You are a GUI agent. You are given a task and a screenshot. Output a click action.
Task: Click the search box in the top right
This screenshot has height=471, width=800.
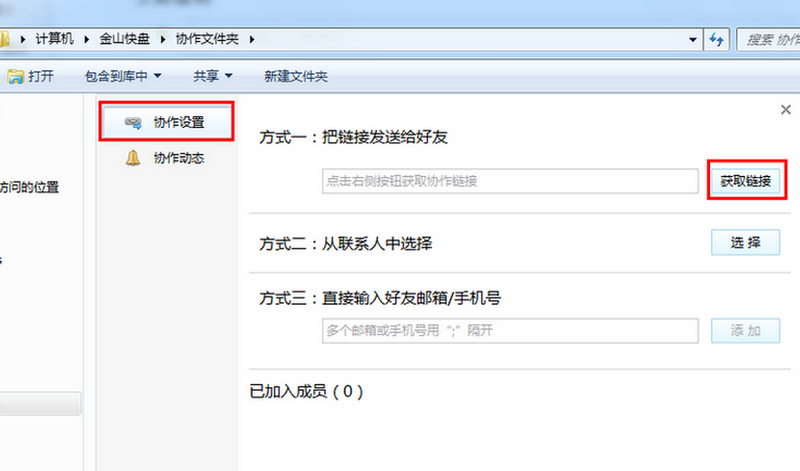point(768,39)
